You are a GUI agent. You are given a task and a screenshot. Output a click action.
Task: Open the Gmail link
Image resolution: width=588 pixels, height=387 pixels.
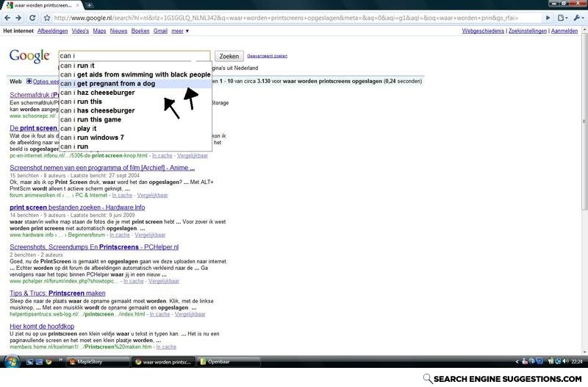(160, 31)
